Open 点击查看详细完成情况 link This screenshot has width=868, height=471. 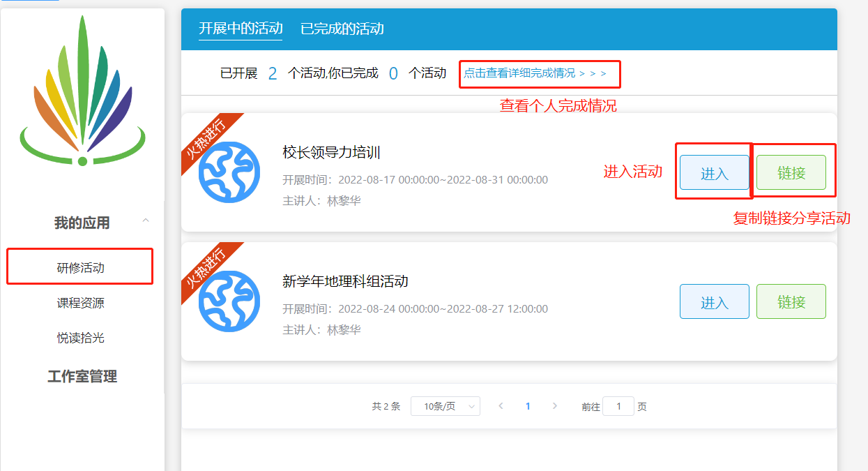[x=535, y=73]
